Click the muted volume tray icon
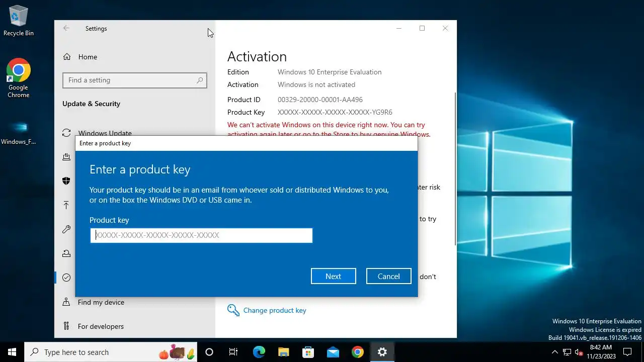644x362 pixels. click(x=579, y=352)
